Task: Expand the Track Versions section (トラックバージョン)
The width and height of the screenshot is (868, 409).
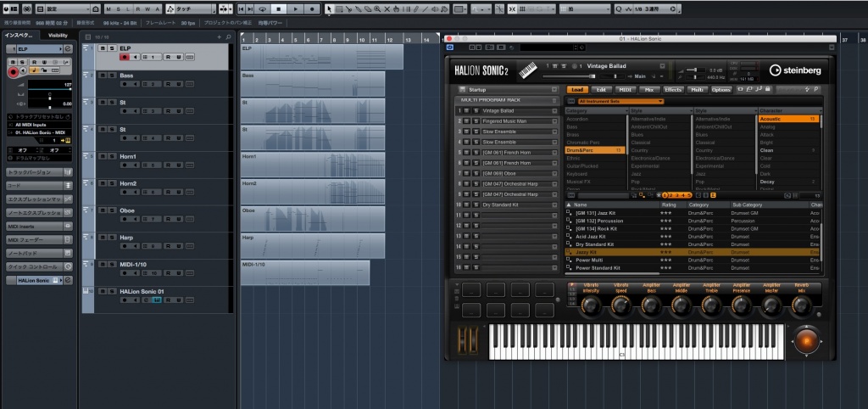Action: pyautogui.click(x=39, y=171)
